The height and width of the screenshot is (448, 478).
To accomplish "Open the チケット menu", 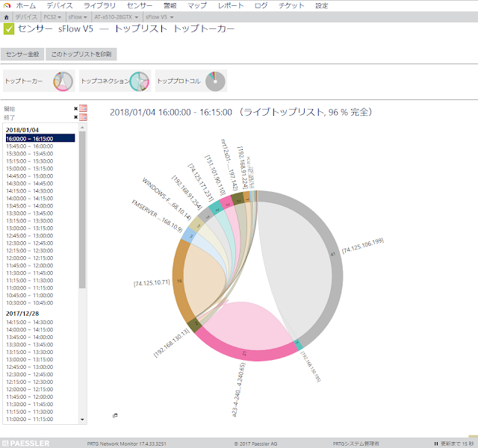I will click(291, 5).
